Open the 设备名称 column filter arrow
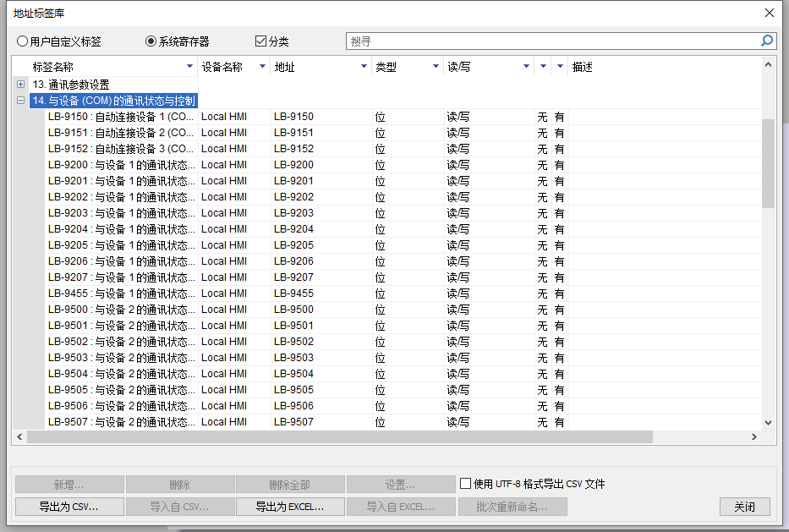This screenshot has width=789, height=532. (262, 67)
